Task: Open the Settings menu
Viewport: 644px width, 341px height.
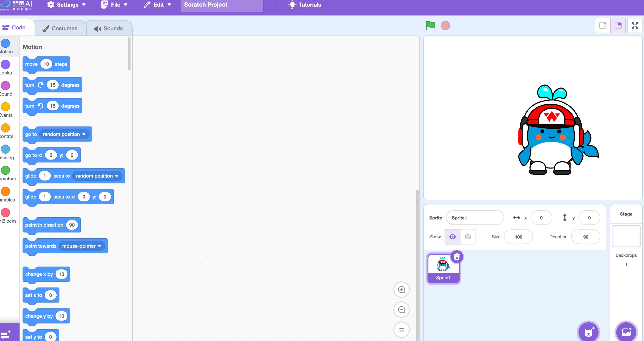Action: tap(66, 5)
